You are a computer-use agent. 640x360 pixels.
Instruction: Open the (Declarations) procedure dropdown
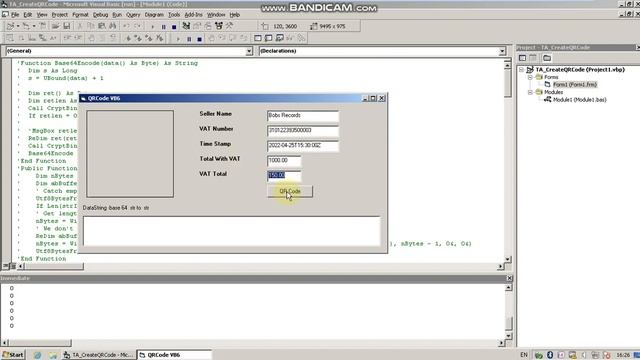point(502,51)
